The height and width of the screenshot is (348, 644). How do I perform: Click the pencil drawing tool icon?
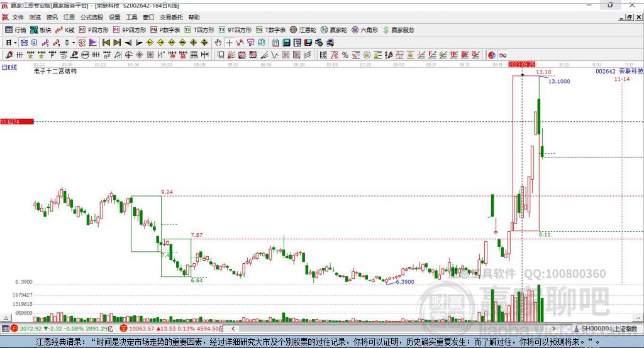[9, 55]
